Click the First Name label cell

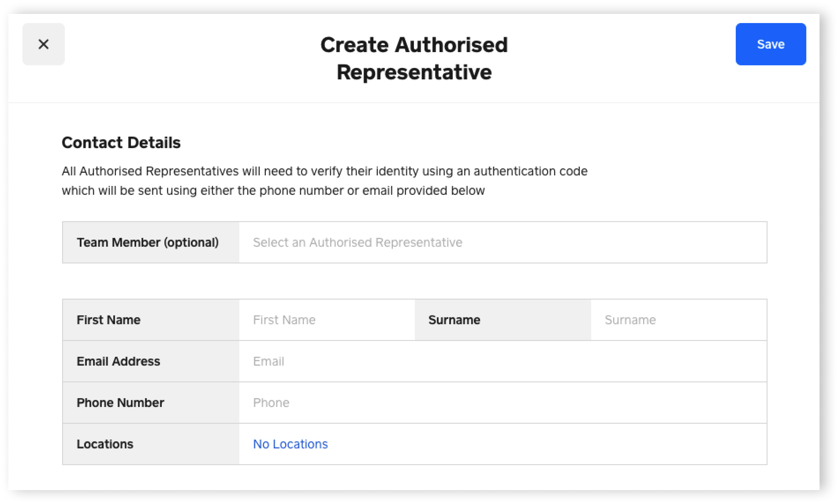(108, 320)
